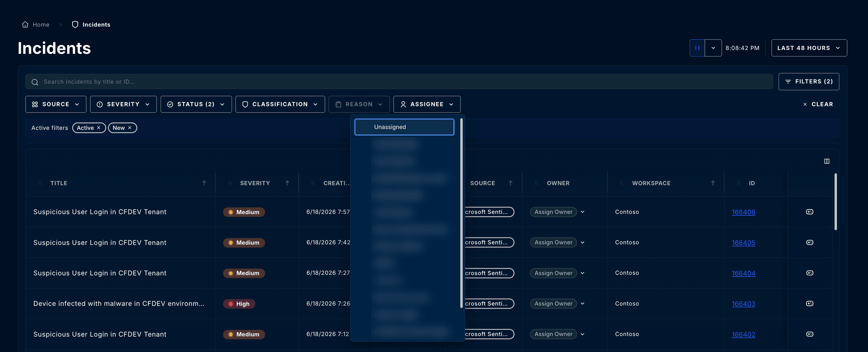Click the row action icon for incident 166404

click(809, 273)
